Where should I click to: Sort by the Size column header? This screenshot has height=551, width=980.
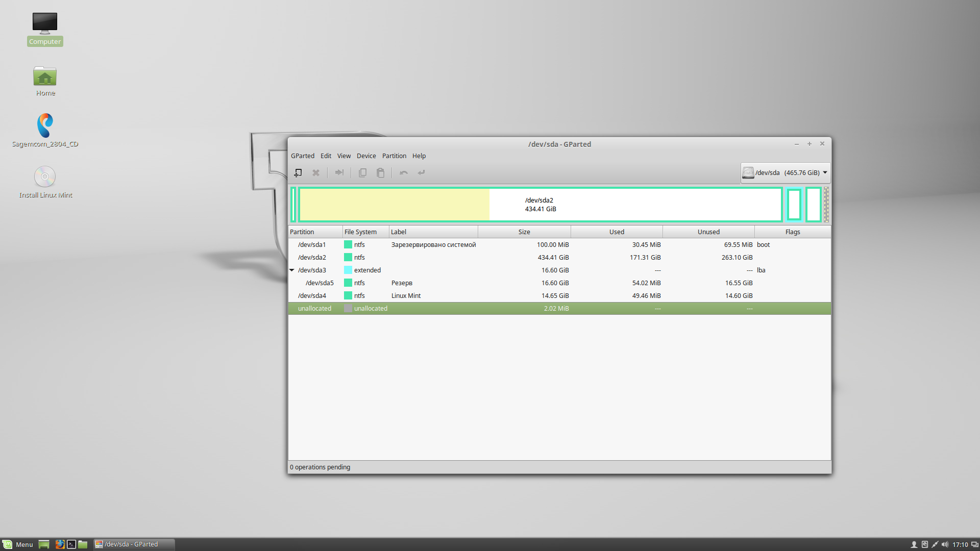click(x=524, y=232)
